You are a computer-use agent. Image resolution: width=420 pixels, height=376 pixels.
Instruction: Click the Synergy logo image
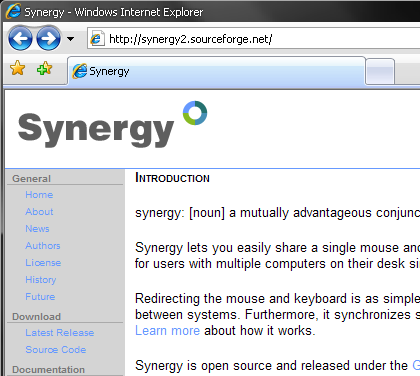pos(112,124)
